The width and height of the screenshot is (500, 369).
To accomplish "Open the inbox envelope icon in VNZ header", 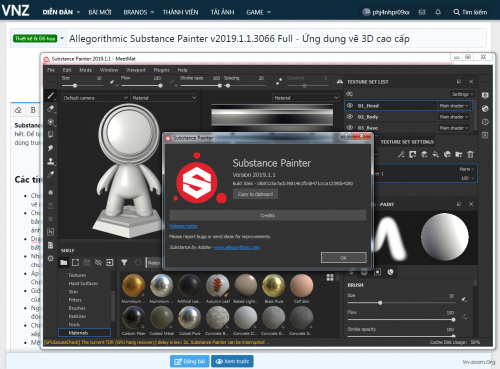I will (422, 12).
